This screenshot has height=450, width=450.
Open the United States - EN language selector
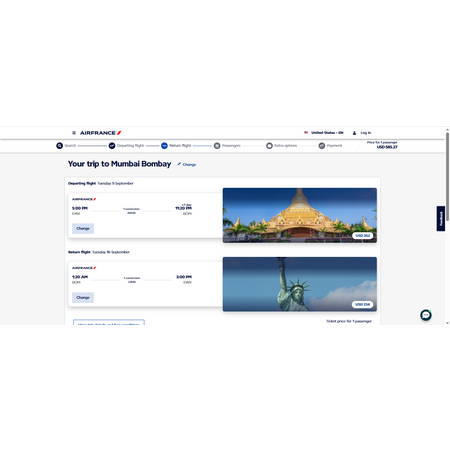click(x=327, y=133)
